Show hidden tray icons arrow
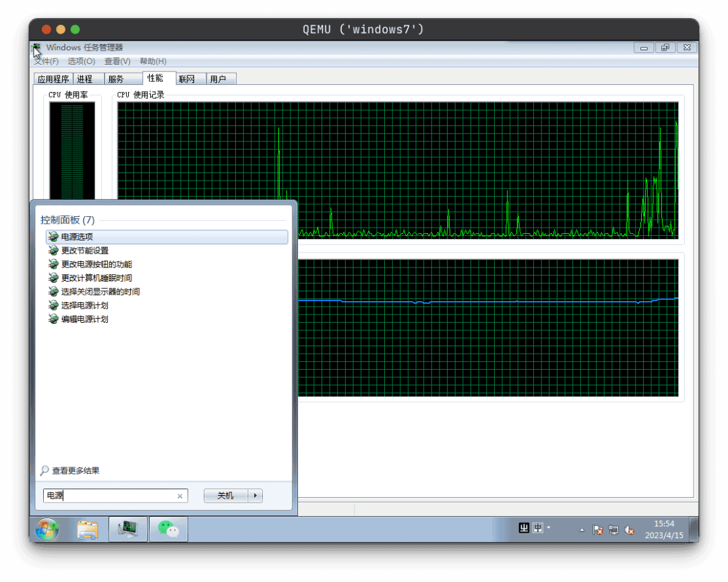The width and height of the screenshot is (728, 582). (582, 530)
